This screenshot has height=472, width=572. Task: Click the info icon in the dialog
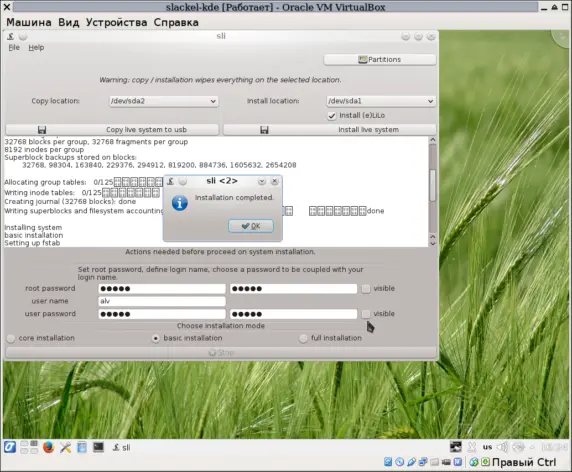179,203
